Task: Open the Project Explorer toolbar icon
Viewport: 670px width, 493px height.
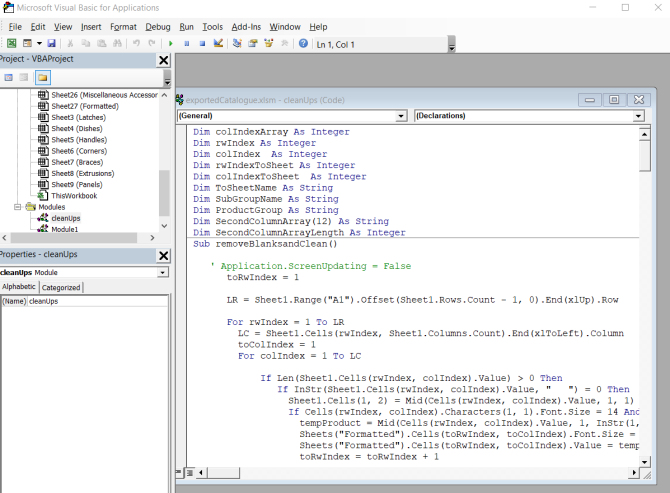Action: point(237,44)
